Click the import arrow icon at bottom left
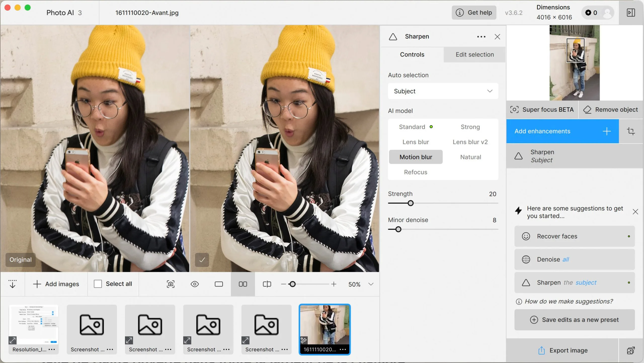644x363 pixels. tap(12, 284)
